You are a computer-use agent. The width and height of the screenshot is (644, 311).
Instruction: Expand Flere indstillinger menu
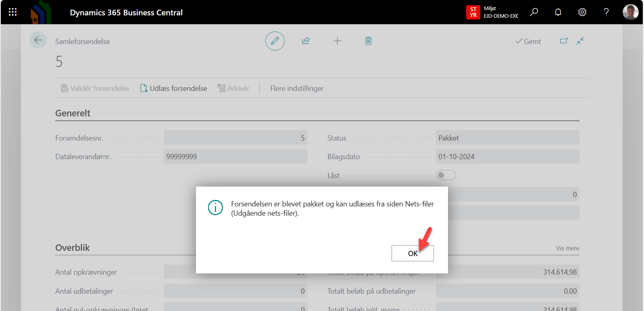pyautogui.click(x=297, y=88)
